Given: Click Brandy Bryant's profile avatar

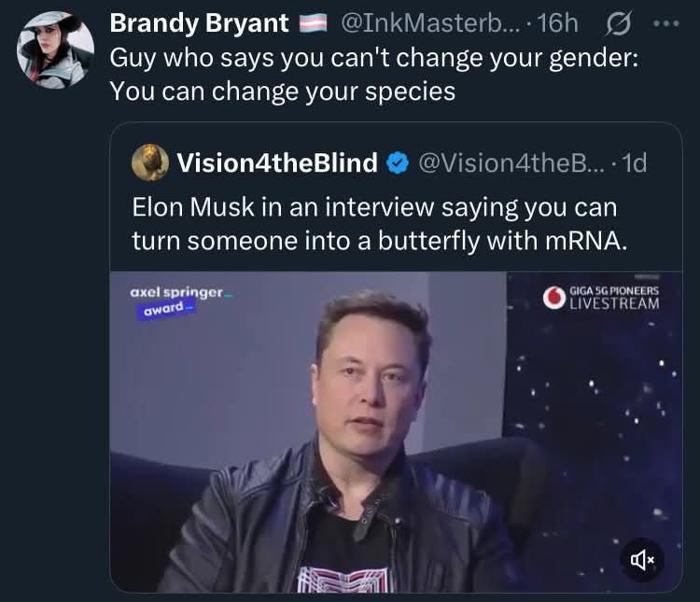Looking at the screenshot, I should click(x=55, y=49).
